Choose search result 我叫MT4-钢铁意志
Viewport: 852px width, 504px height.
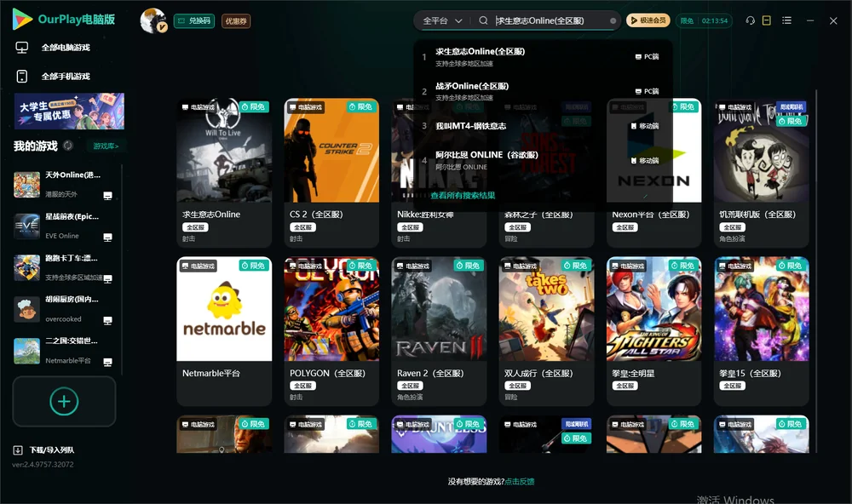click(x=543, y=126)
